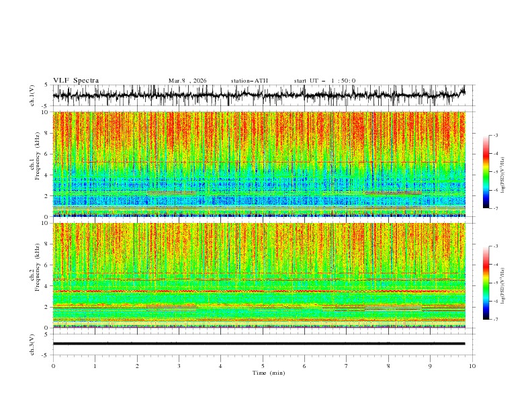Click time axis tick label "6"

pyautogui.click(x=304, y=366)
